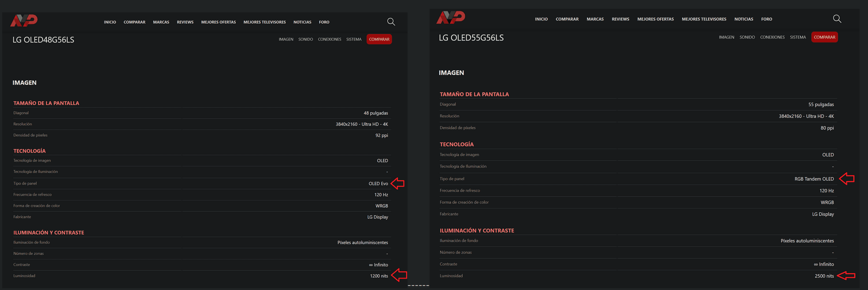The width and height of the screenshot is (868, 290).
Task: Click resolution value on left page
Action: click(362, 124)
